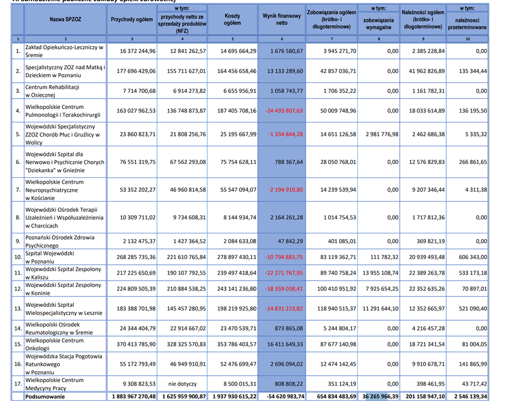Click the 'Przychody ogółem' column header
Viewport: 506px width, 420px height.
[132, 19]
